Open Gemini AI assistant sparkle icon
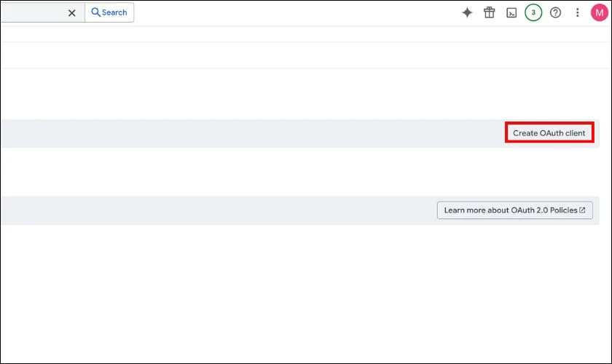The height and width of the screenshot is (364, 612). coord(467,12)
